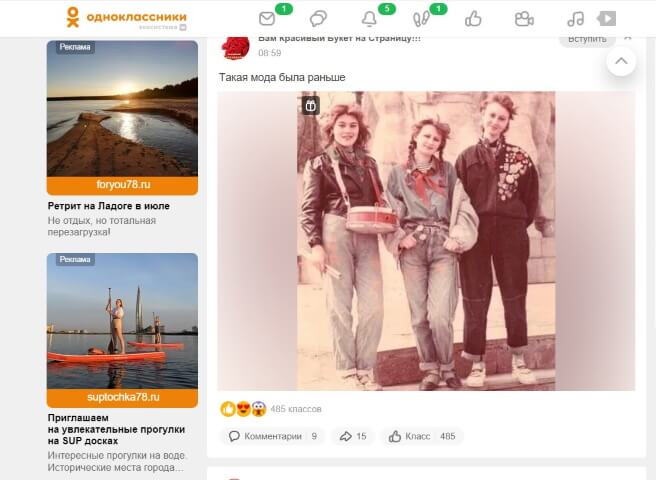Open ad title Приглашаем на увлекательные прогулки
Image resolution: width=656 pixels, height=480 pixels.
[x=116, y=429]
